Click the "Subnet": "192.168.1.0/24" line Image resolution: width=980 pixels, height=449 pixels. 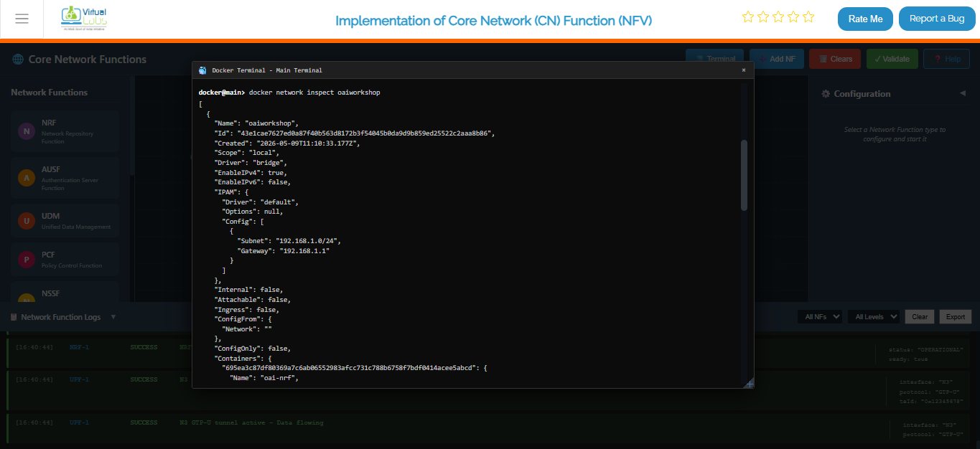click(289, 241)
